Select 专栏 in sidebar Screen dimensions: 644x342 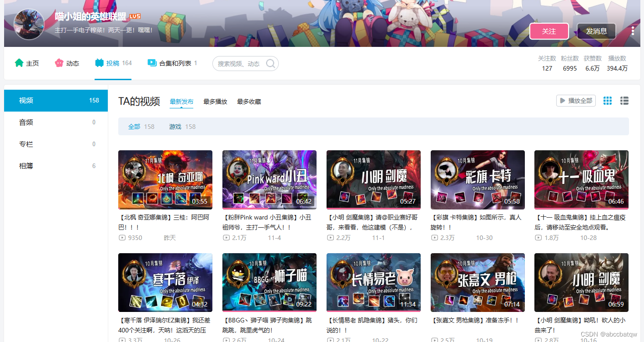click(x=56, y=144)
